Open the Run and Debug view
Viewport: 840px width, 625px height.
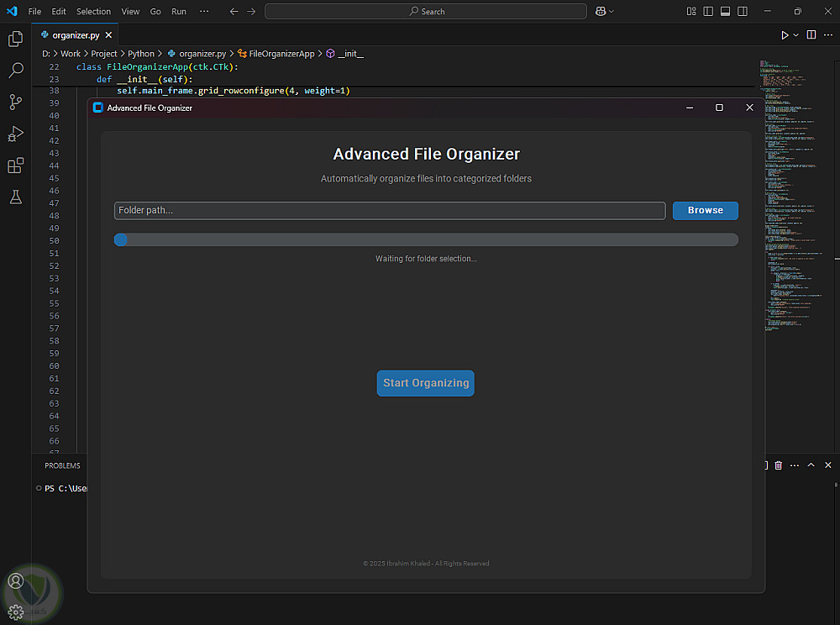point(15,134)
